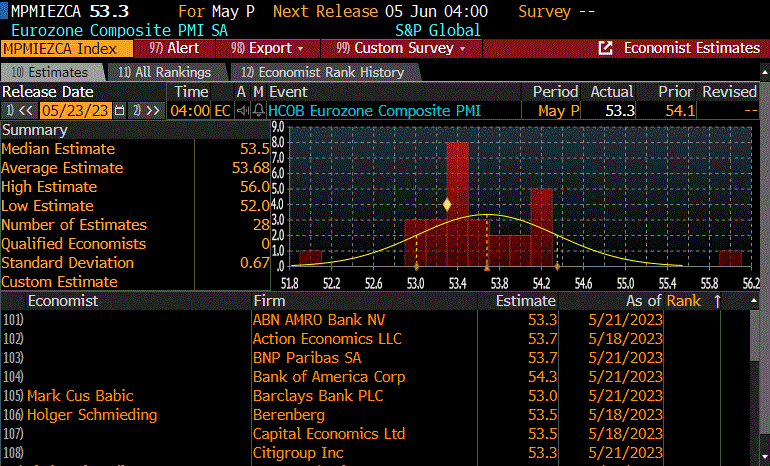Select Citigroup Inc row
This screenshot has width=770, height=466.
[376, 453]
